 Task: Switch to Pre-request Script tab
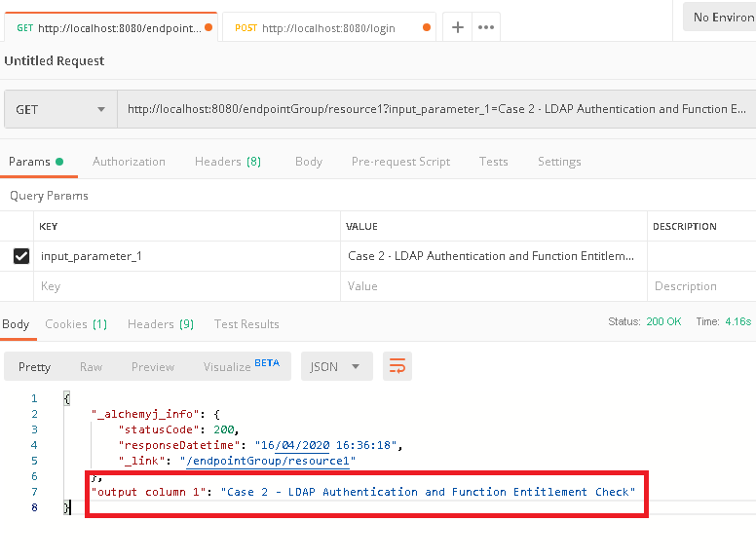(400, 162)
